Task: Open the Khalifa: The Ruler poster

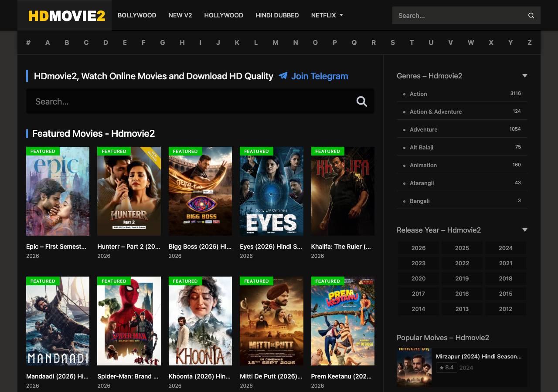Action: 343,191
